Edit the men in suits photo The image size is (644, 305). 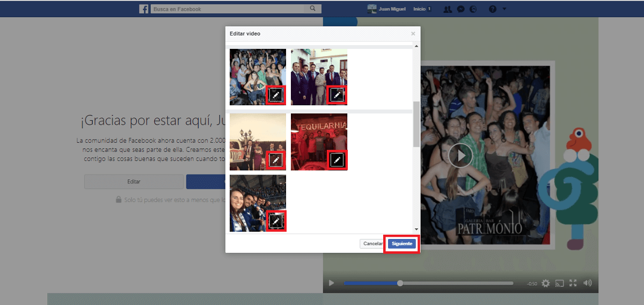(x=337, y=95)
